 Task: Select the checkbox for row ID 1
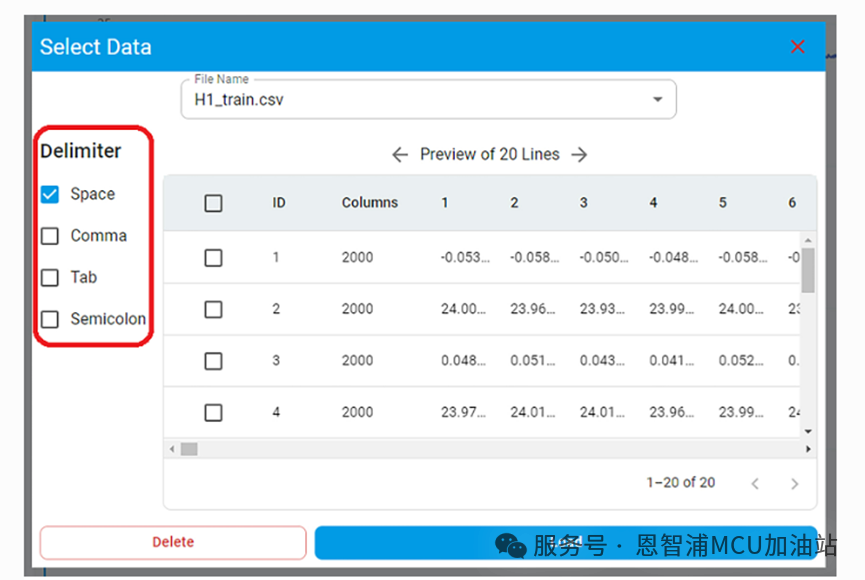click(x=213, y=258)
